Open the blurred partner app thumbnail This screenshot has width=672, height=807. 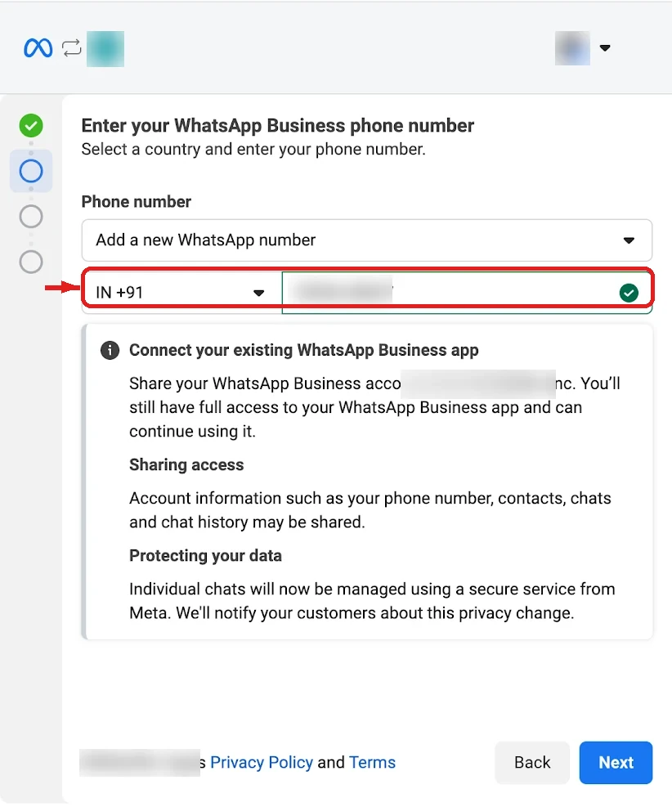pos(105,49)
